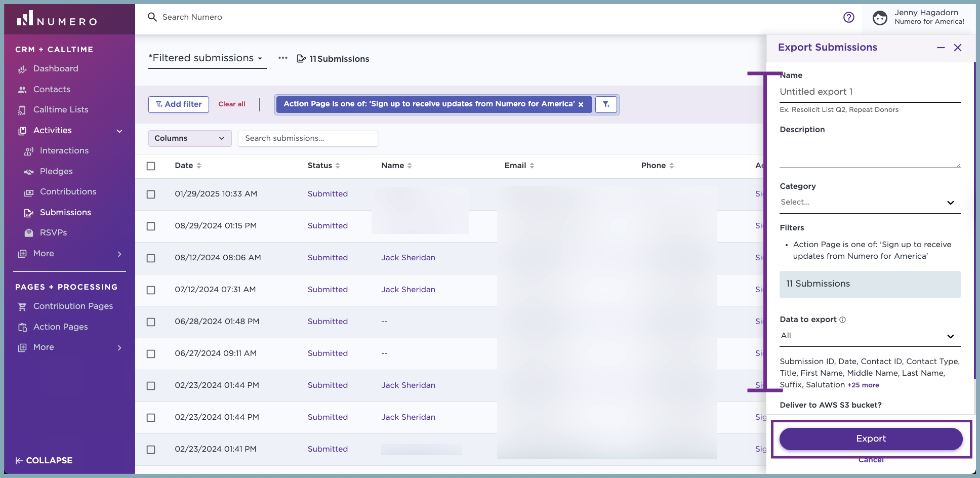This screenshot has width=980, height=478.
Task: Open Calltime Lists
Action: [x=61, y=110]
